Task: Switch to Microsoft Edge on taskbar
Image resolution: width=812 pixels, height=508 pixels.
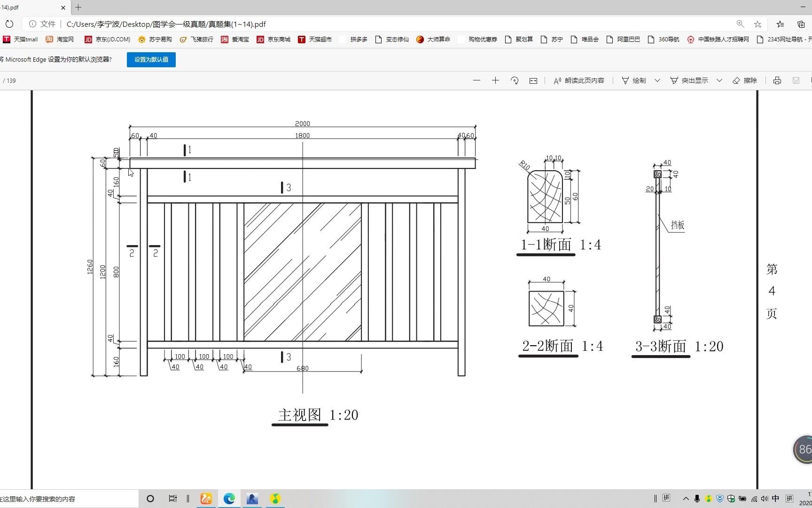Action: 229,499
